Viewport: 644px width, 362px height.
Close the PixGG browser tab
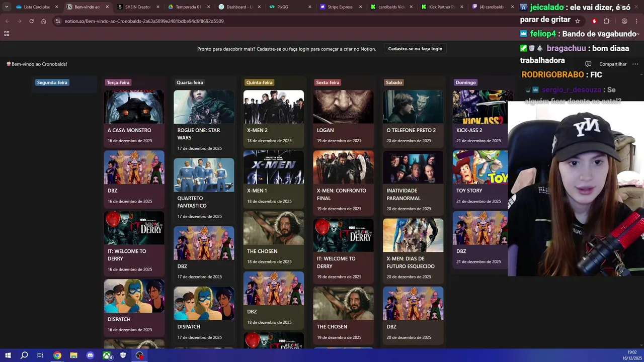(x=309, y=7)
